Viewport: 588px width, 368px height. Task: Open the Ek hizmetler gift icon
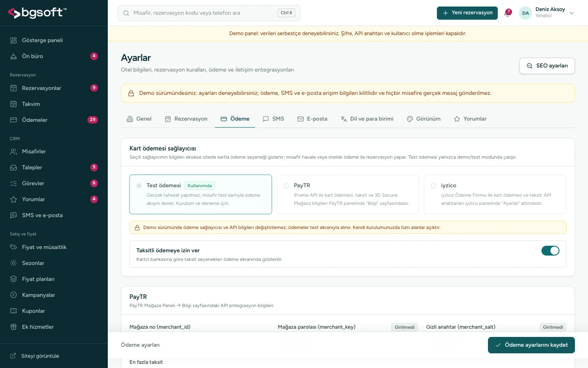click(13, 327)
